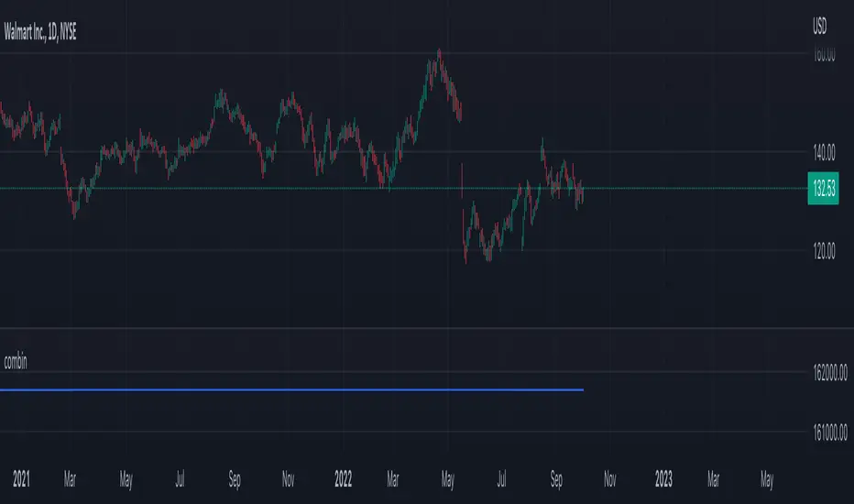Click the highest candlestick peak near 160
This screenshot has width=854, height=504.
[440, 51]
